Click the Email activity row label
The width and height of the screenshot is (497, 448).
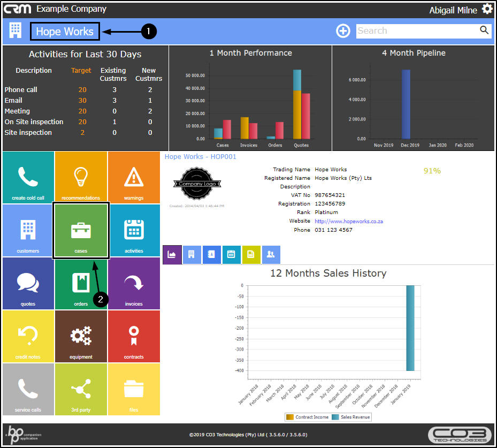tap(13, 101)
